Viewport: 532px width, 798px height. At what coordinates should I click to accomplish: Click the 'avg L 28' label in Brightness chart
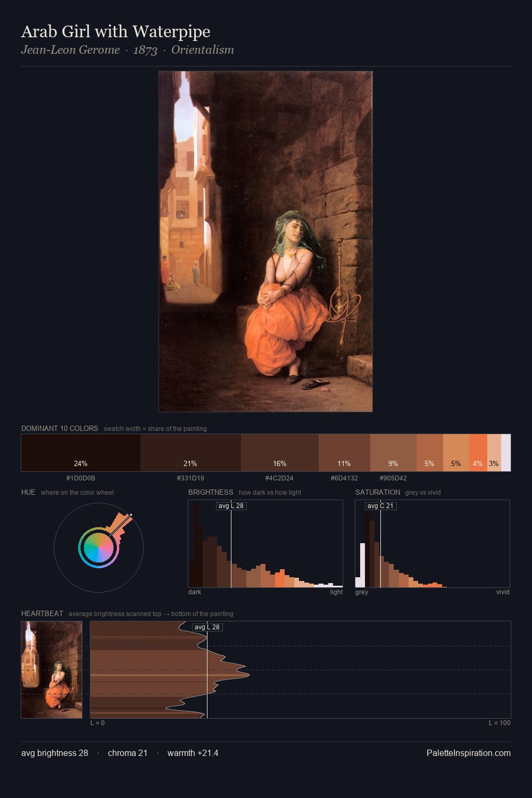point(231,506)
